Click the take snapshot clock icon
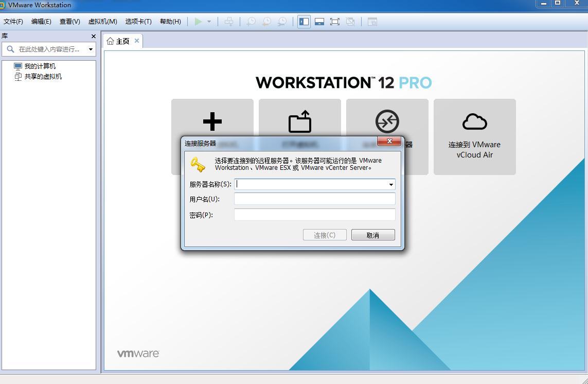 [x=251, y=22]
